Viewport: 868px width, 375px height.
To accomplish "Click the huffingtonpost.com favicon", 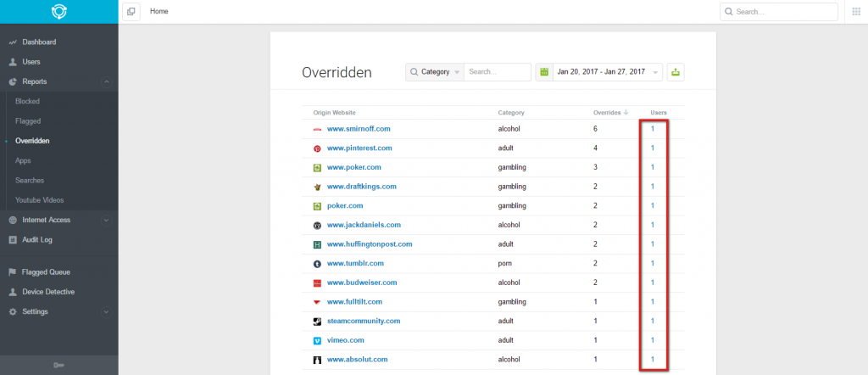I will (x=317, y=244).
